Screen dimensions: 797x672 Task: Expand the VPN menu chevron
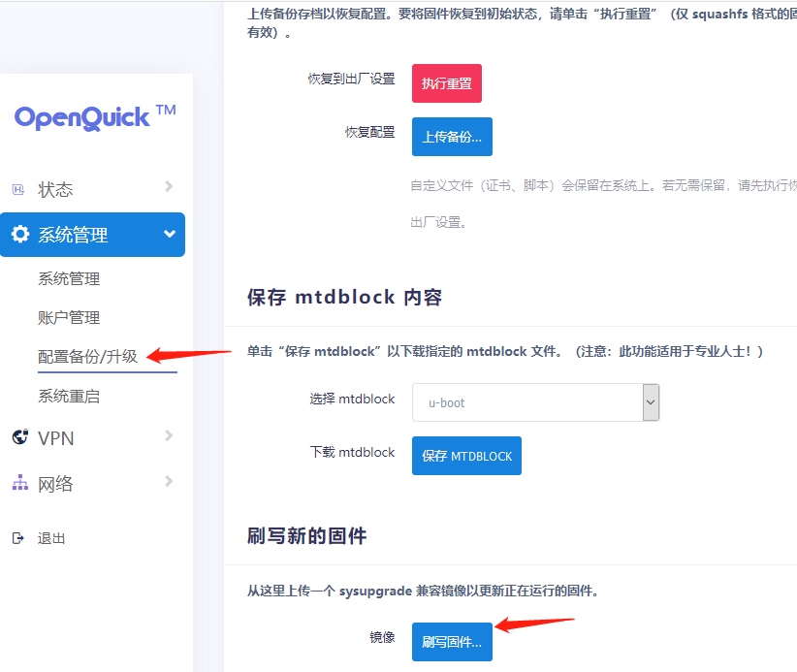click(x=169, y=436)
